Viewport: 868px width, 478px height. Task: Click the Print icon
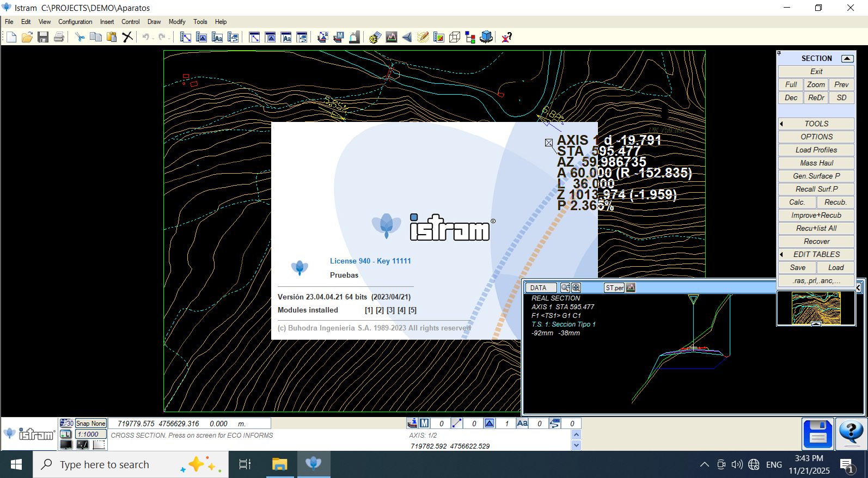click(59, 37)
